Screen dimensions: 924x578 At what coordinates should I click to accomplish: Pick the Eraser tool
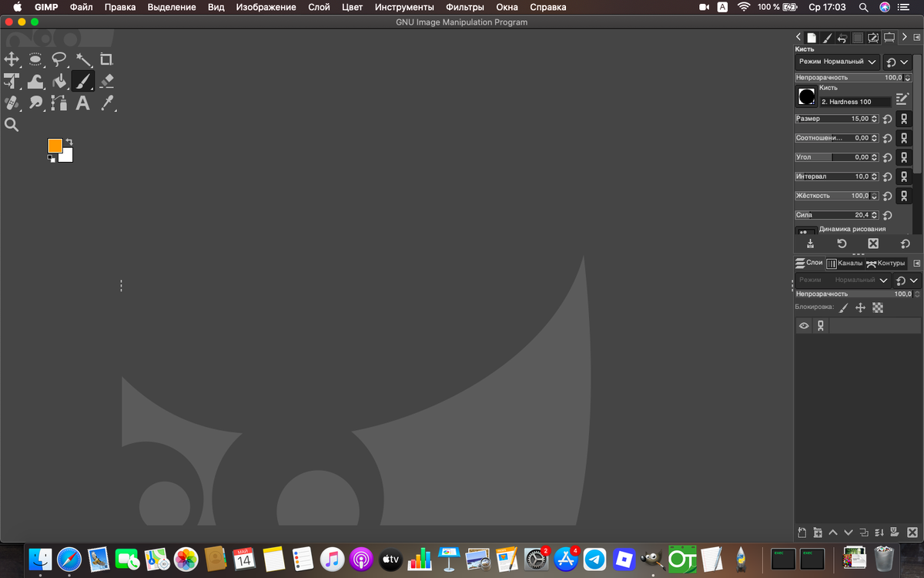pyautogui.click(x=107, y=81)
